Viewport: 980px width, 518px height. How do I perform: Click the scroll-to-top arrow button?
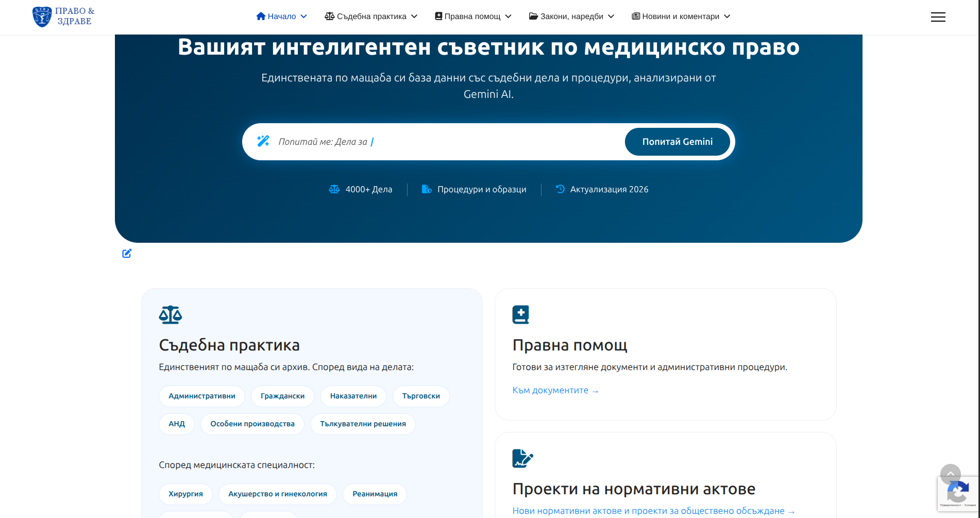click(x=950, y=474)
